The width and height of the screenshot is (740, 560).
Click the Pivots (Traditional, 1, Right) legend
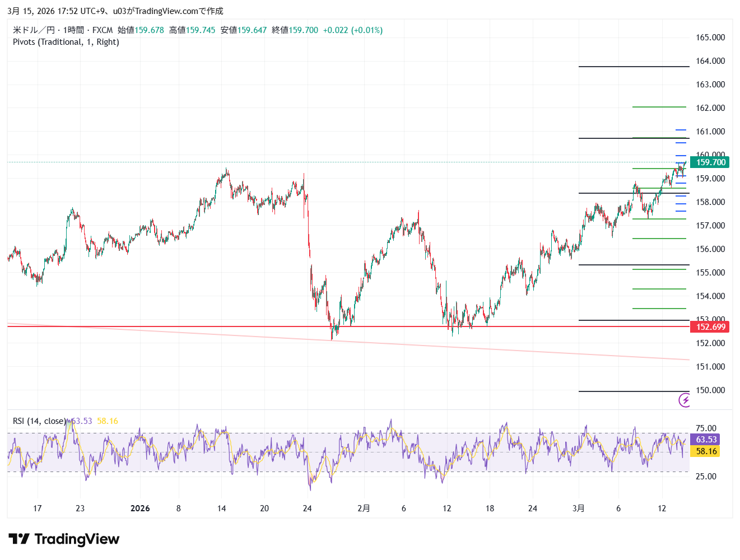(x=66, y=42)
